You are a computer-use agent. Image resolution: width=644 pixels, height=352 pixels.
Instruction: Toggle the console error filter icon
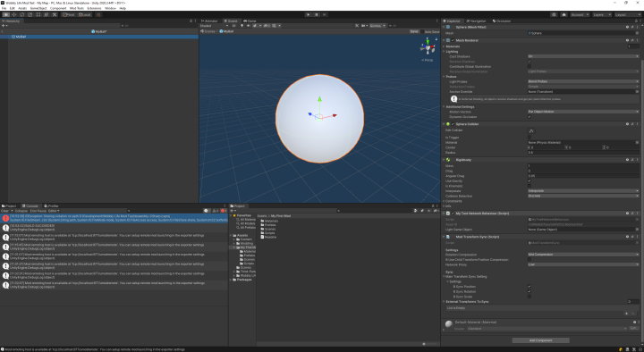tap(224, 211)
